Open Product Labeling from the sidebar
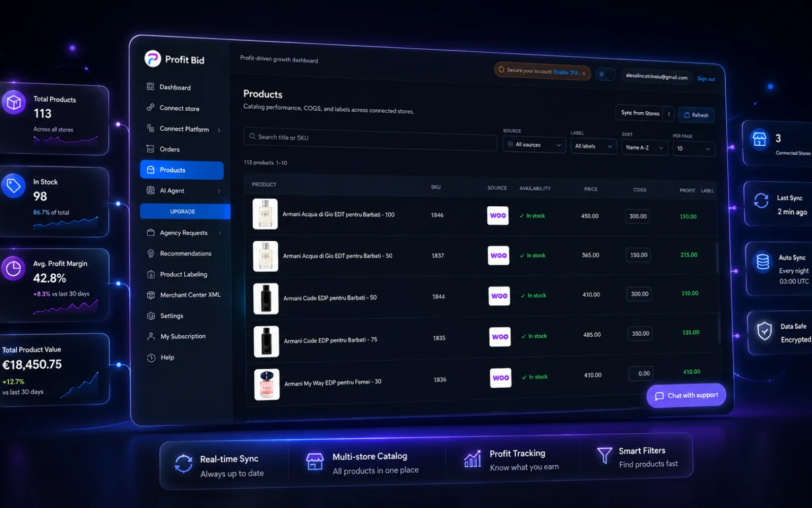The width and height of the screenshot is (812, 508). 184,274
